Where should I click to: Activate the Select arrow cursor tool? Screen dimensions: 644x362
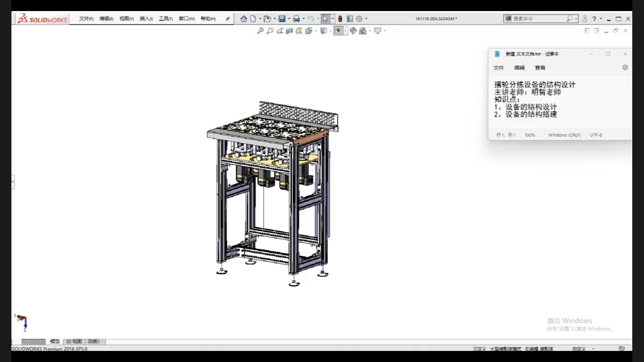coord(325,19)
